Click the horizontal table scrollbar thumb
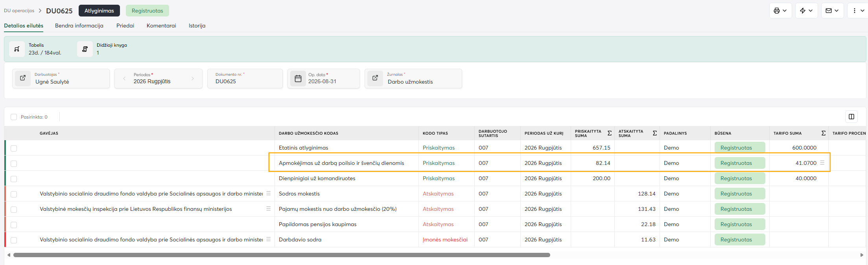 tap(282, 255)
